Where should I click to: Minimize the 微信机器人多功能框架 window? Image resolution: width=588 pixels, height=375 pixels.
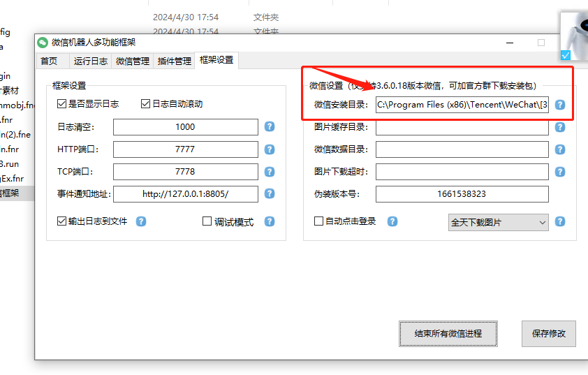tap(510, 43)
